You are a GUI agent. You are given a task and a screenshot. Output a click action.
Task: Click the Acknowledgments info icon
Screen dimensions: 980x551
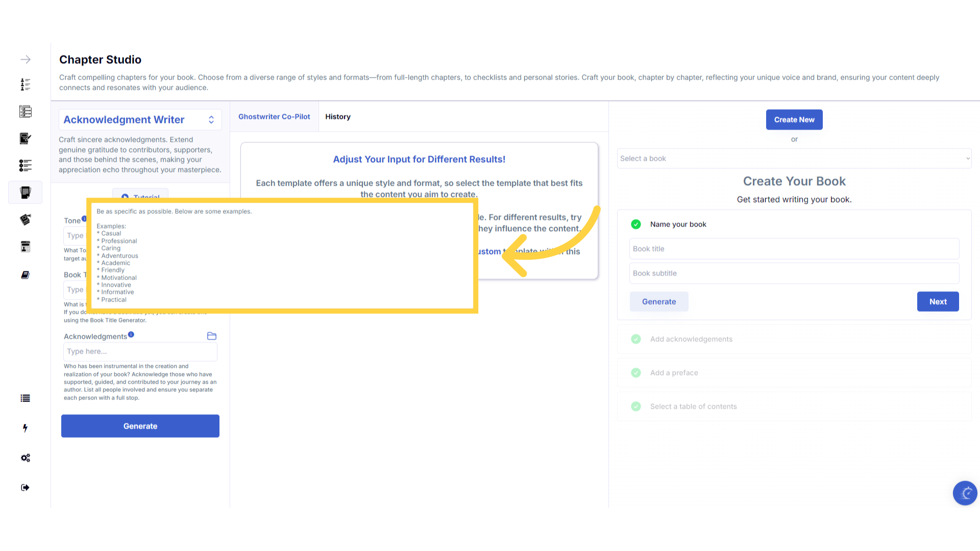tap(131, 335)
